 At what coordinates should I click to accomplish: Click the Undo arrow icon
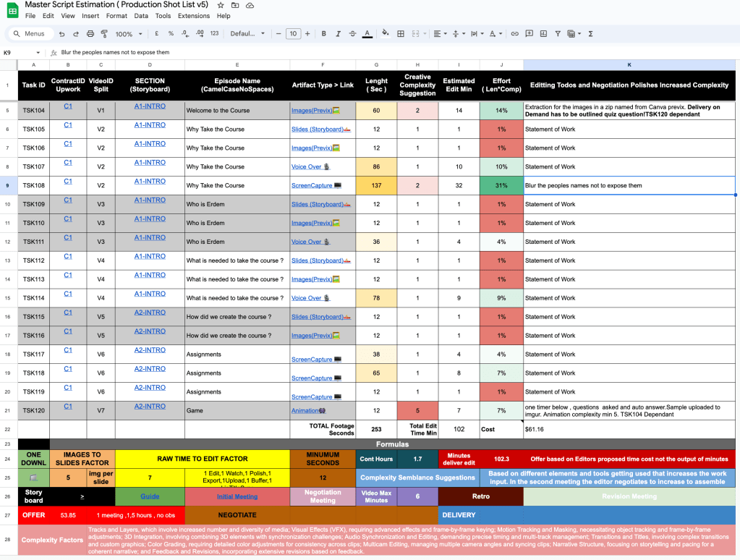(61, 34)
